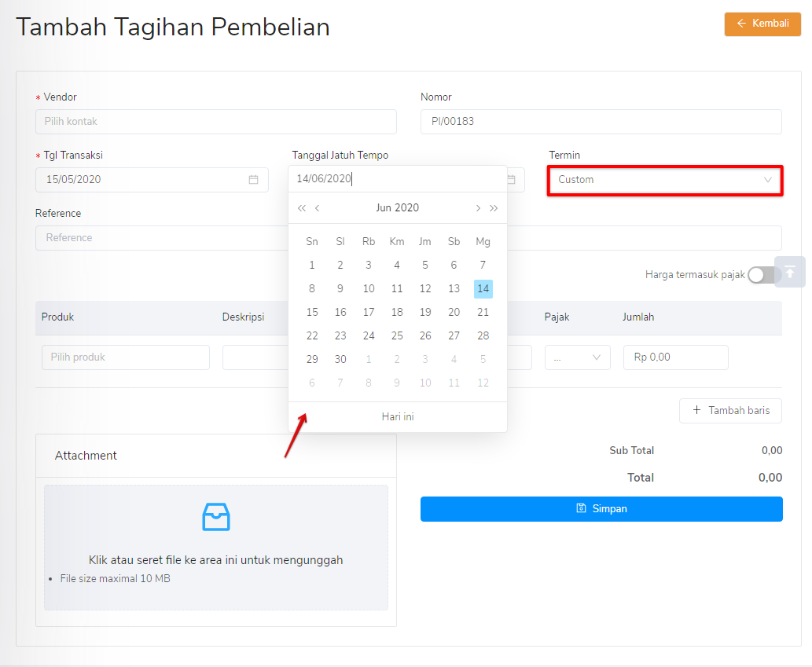Image resolution: width=812 pixels, height=667 pixels.
Task: Go to next month in the date picker
Action: pos(478,207)
